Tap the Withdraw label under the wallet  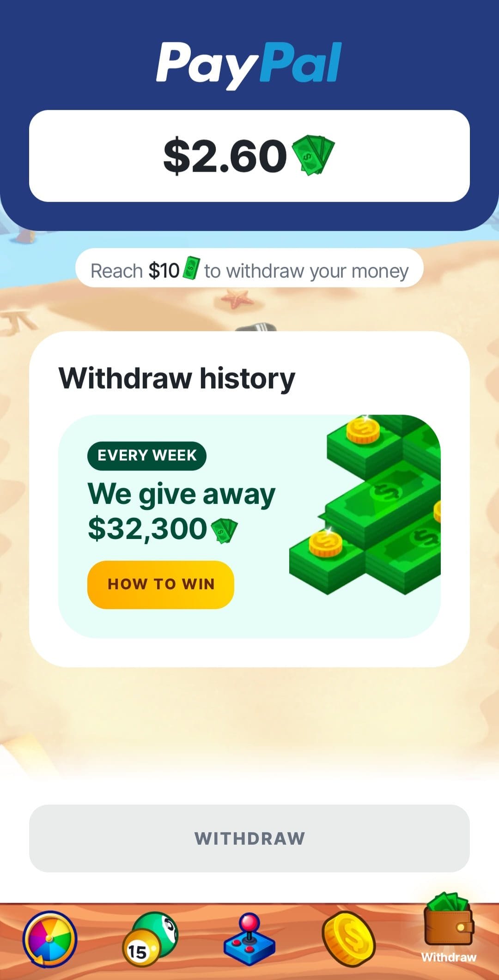pyautogui.click(x=449, y=957)
